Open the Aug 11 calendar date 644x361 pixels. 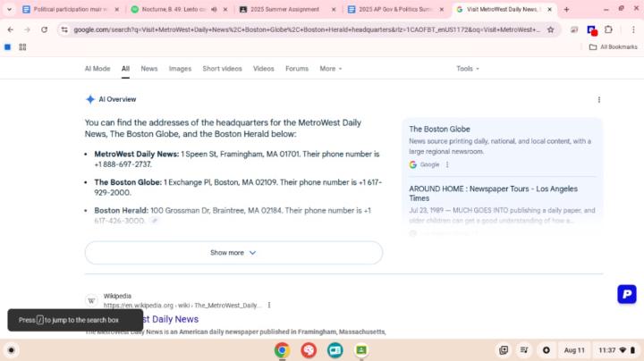click(x=573, y=350)
